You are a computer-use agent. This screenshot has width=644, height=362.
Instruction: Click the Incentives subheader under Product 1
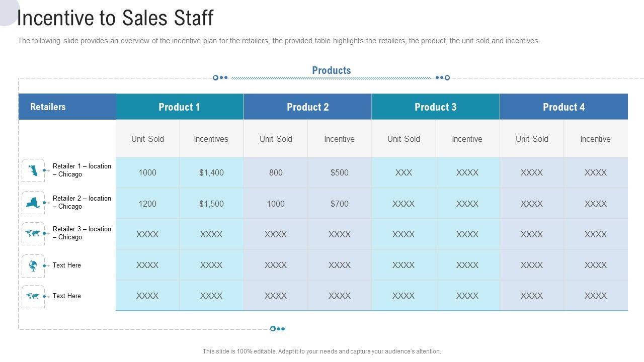[x=211, y=139]
